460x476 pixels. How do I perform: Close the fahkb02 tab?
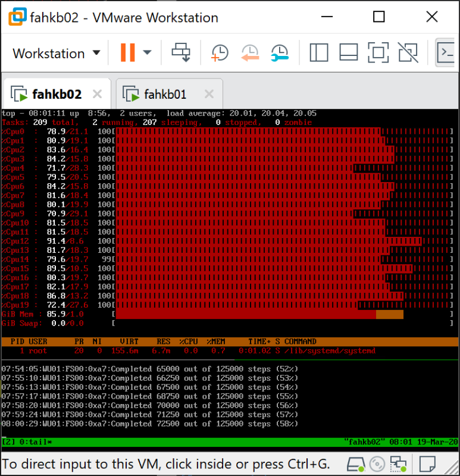[x=97, y=94]
